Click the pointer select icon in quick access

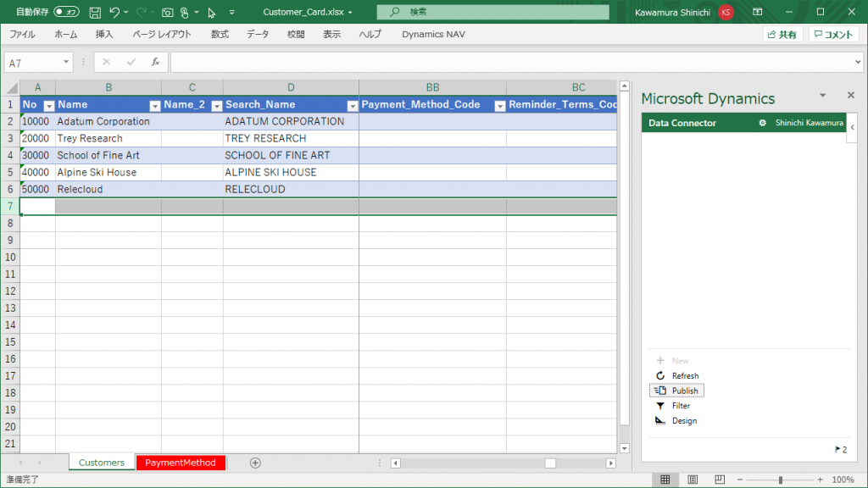point(211,12)
